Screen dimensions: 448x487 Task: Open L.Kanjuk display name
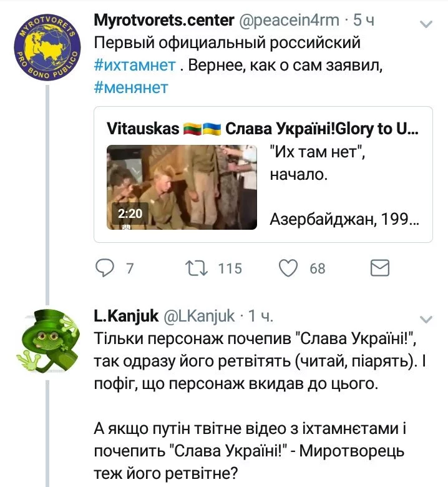coord(125,317)
